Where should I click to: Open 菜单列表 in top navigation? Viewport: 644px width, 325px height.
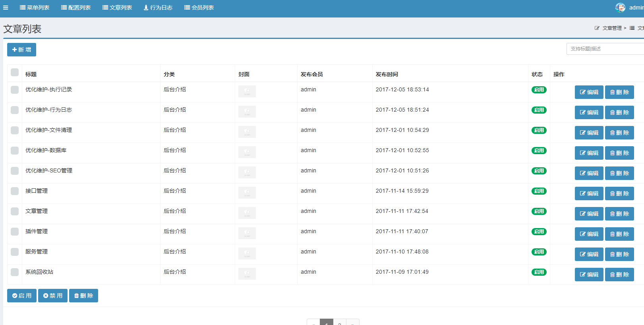(35, 8)
